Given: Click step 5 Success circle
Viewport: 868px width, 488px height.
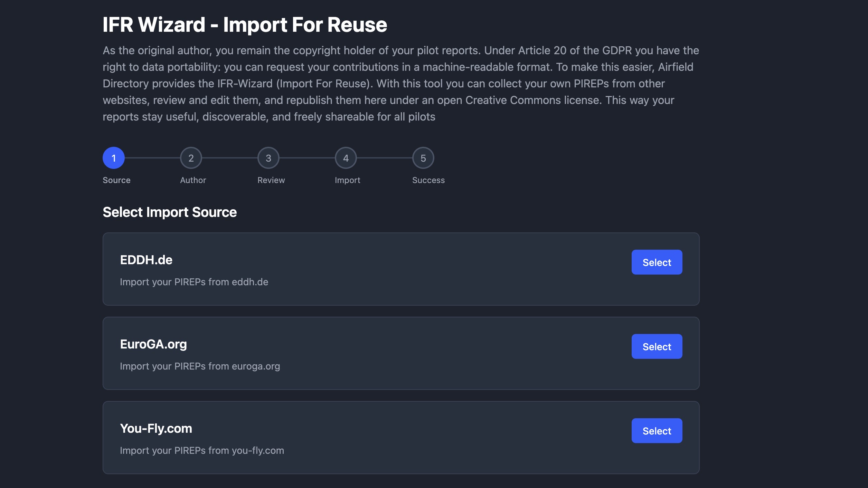Looking at the screenshot, I should pos(423,158).
